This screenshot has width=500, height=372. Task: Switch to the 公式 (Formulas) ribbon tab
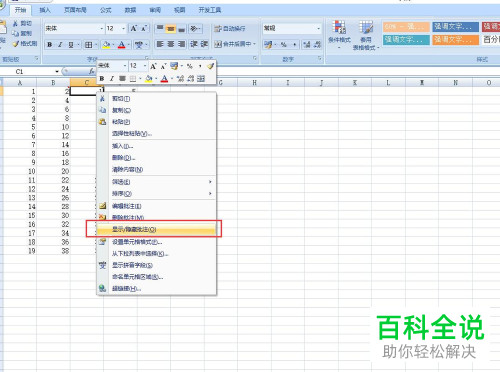click(x=106, y=10)
